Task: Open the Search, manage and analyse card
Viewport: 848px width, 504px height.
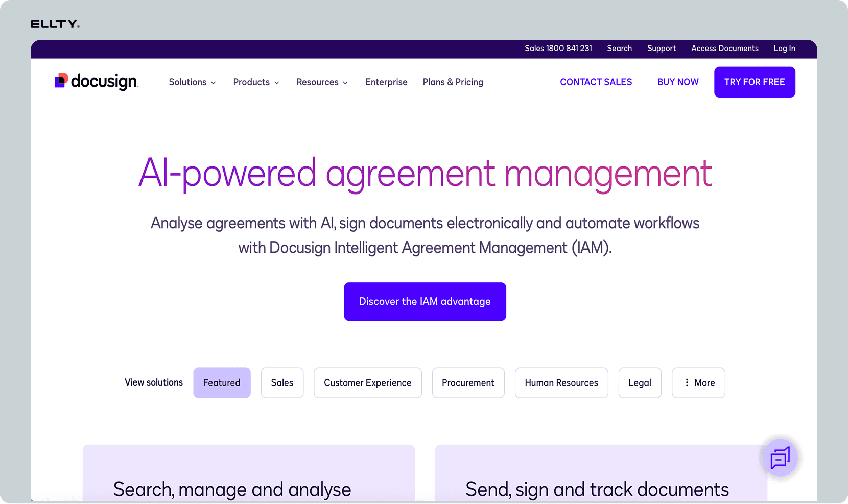Action: [x=249, y=473]
